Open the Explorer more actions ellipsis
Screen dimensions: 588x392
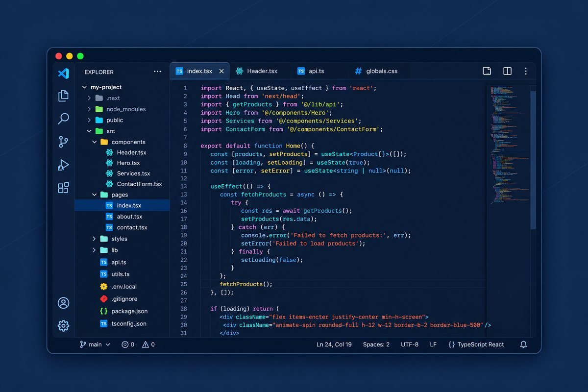pos(157,72)
